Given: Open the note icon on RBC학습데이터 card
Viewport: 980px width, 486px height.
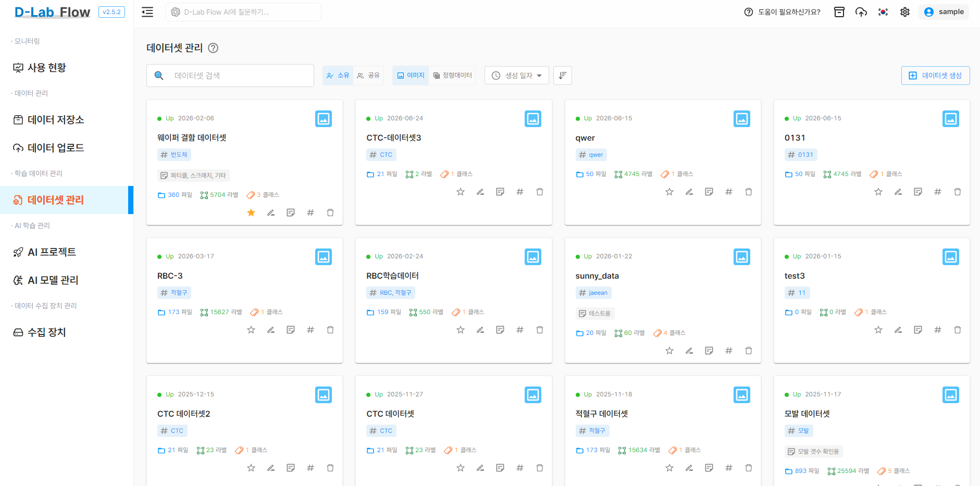Looking at the screenshot, I should 500,330.
